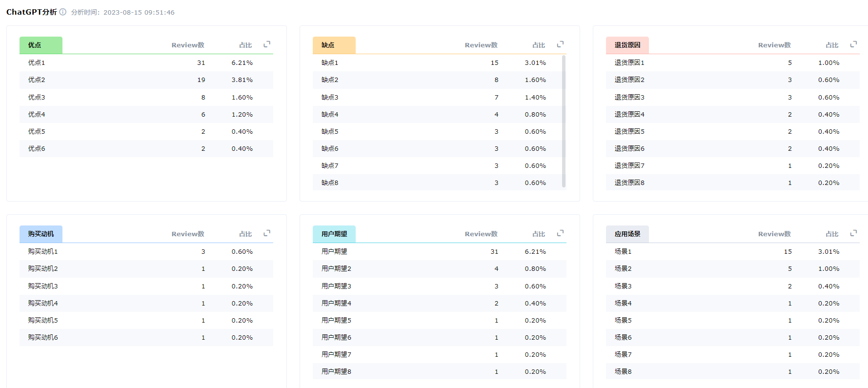Screen dimensions: 868x388
Task: Select the 用户期望4 row
Action: tap(440, 303)
